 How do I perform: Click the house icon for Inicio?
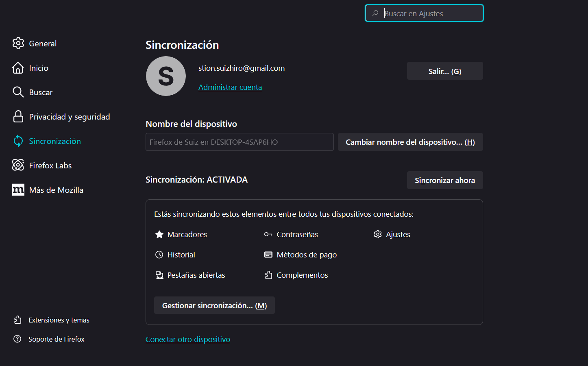click(x=18, y=68)
